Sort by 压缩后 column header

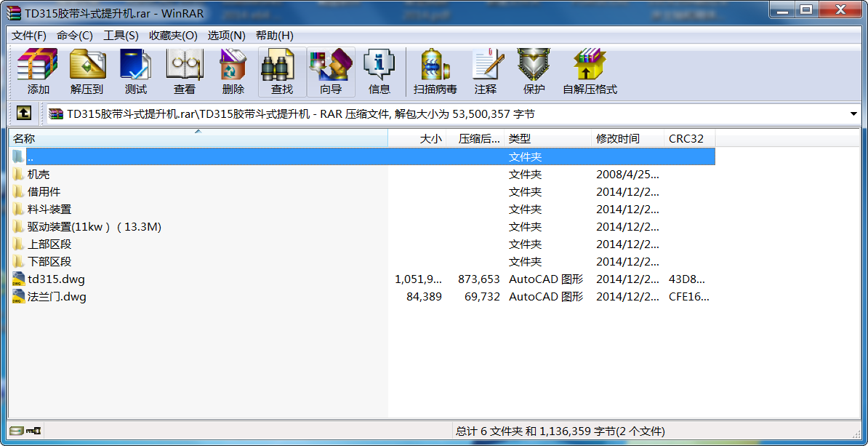click(475, 138)
